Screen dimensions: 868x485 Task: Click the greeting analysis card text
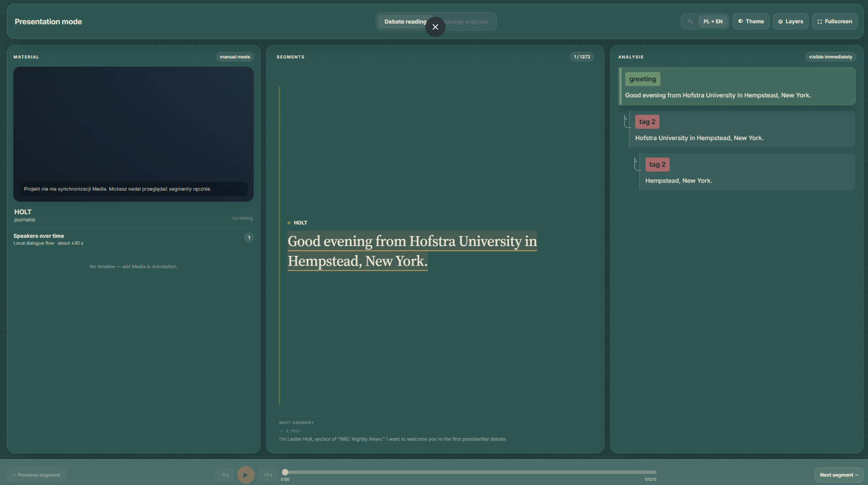[x=718, y=95]
